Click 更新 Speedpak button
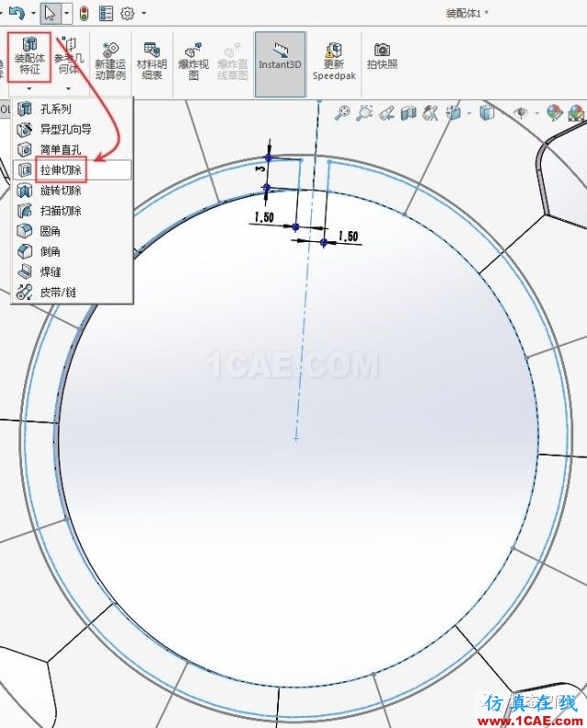The width and height of the screenshot is (587, 728). coord(334,61)
